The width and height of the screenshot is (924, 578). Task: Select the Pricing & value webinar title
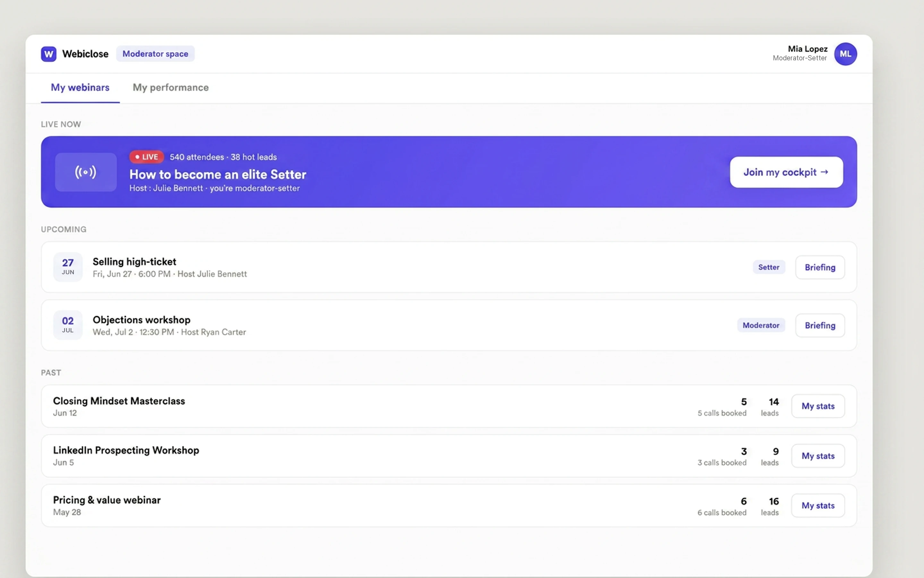[x=107, y=500]
